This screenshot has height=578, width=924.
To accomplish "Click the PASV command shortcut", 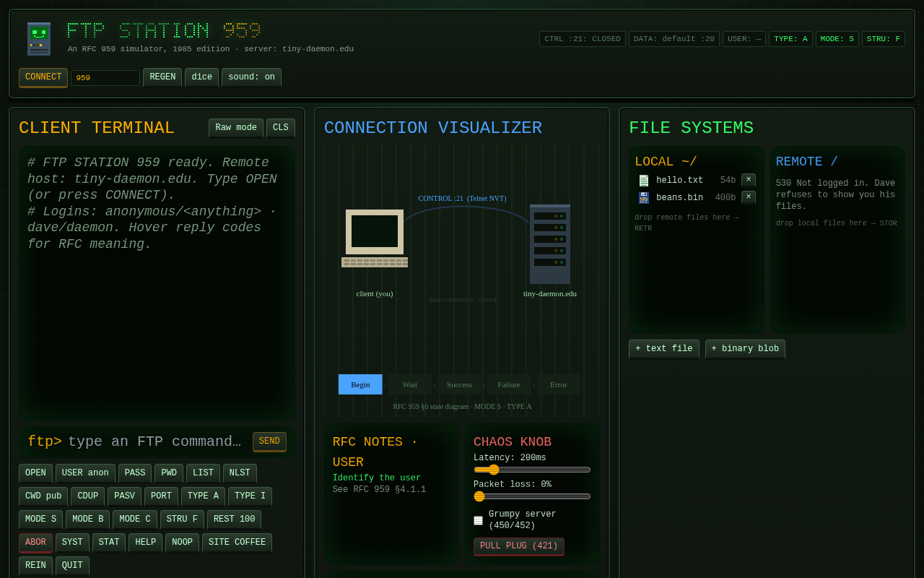I will pyautogui.click(x=124, y=496).
